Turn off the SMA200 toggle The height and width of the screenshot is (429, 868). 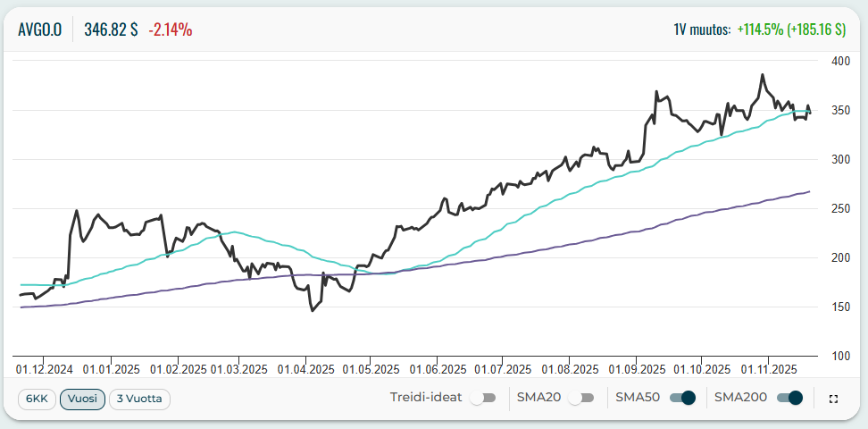click(x=790, y=399)
